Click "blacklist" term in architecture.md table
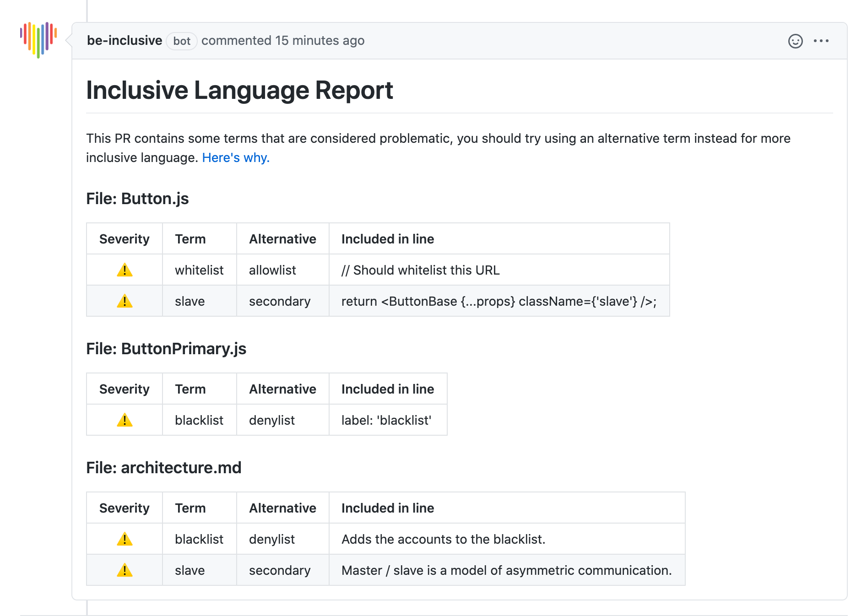This screenshot has height=616, width=867. coord(200,539)
